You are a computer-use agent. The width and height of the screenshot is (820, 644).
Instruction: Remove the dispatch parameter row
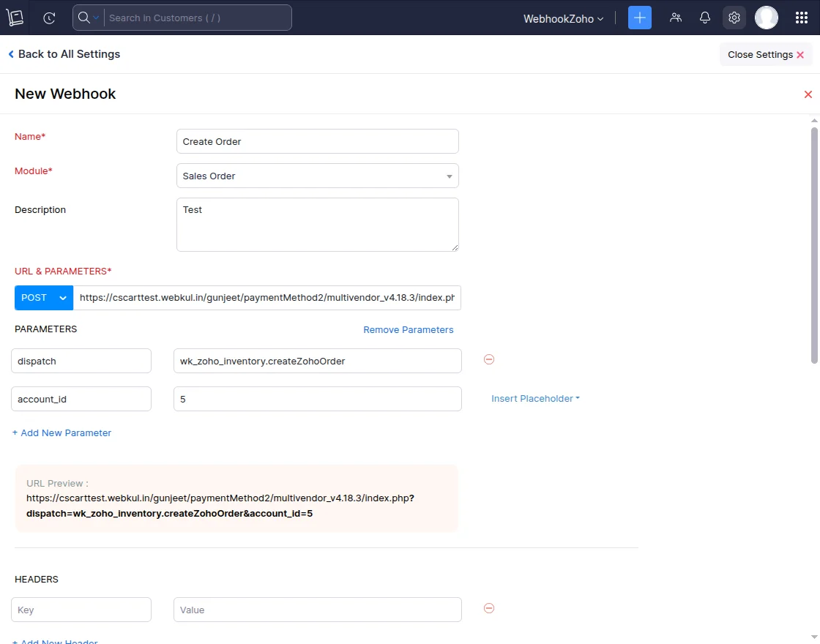[489, 359]
